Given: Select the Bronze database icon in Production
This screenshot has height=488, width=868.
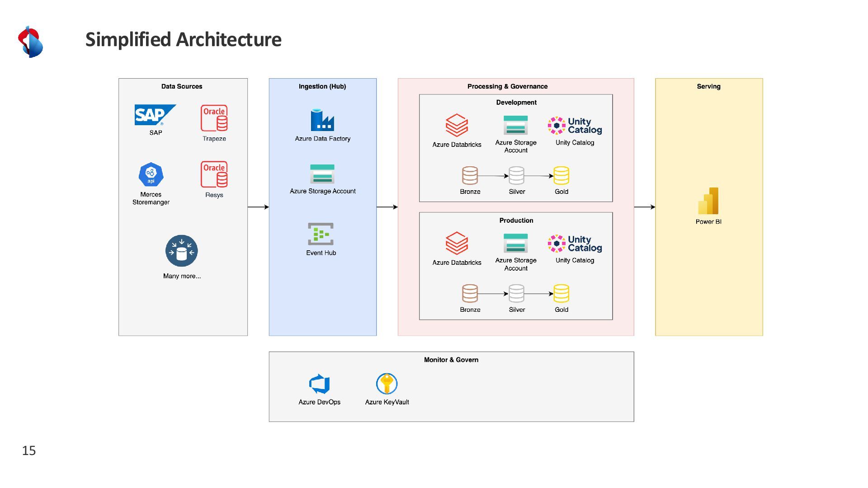Looking at the screenshot, I should tap(470, 293).
